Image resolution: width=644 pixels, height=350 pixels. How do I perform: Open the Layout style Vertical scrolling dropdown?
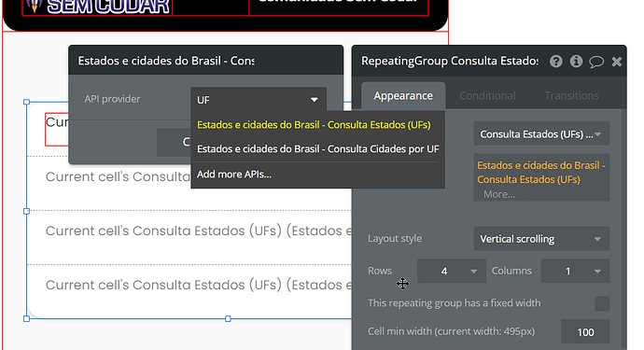tap(541, 239)
